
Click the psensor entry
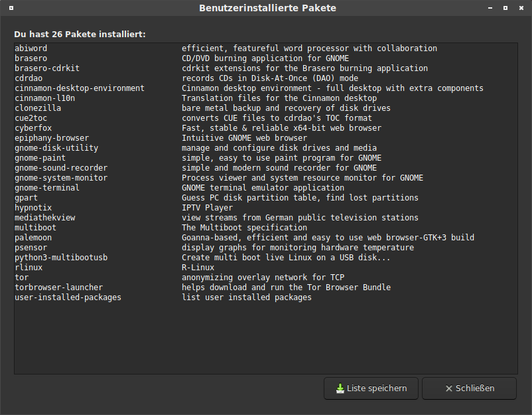click(x=31, y=248)
